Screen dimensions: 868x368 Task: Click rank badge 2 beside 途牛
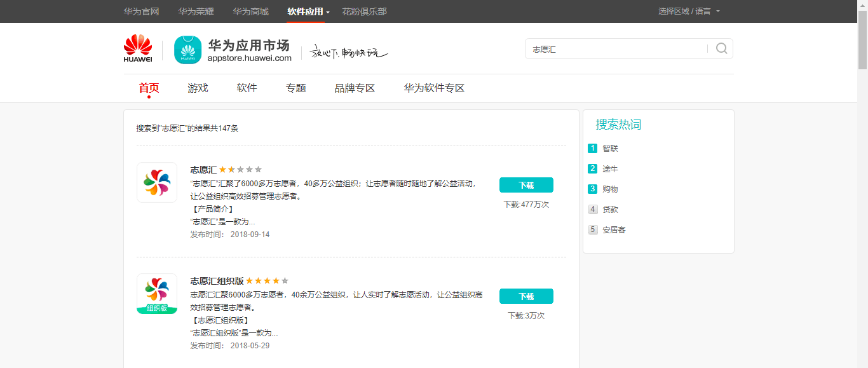pyautogui.click(x=593, y=168)
